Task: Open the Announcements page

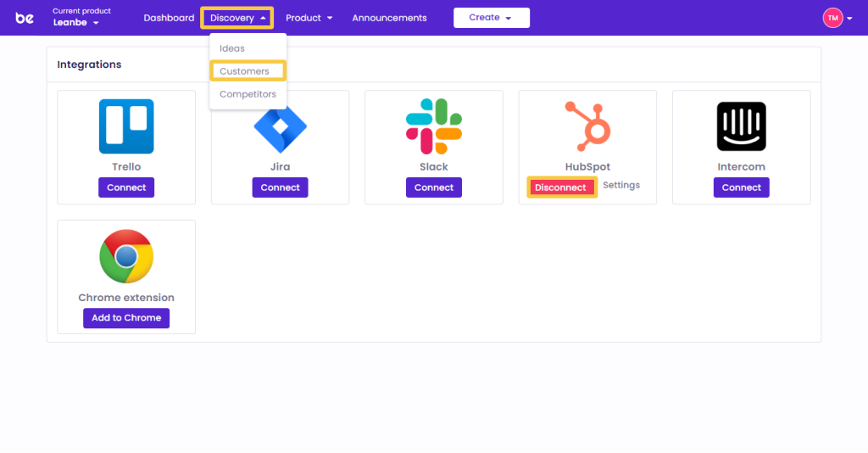Action: [389, 18]
